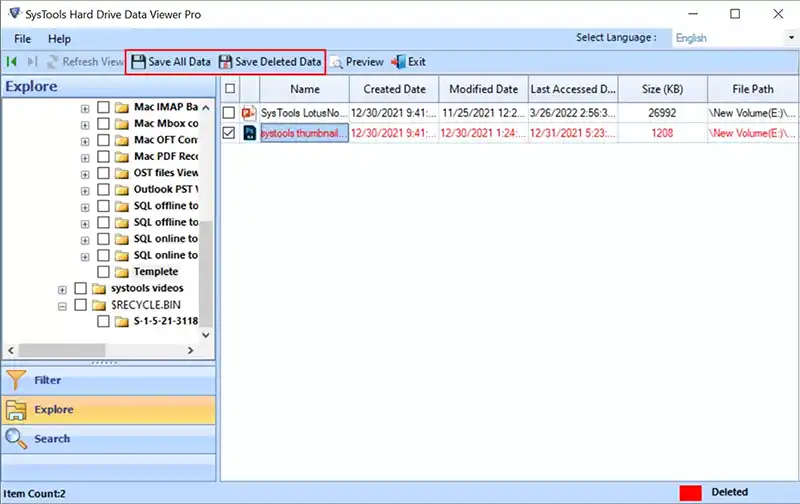This screenshot has width=800, height=504.
Task: Sort by File Path column header
Action: [753, 89]
